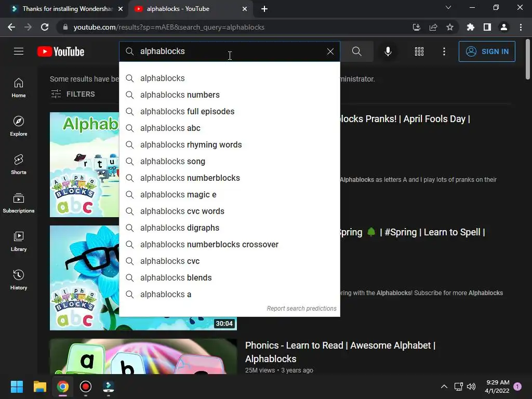Select suggestion 'alphablocks magic e'
Screen dimensions: 532x399
[x=229, y=194]
